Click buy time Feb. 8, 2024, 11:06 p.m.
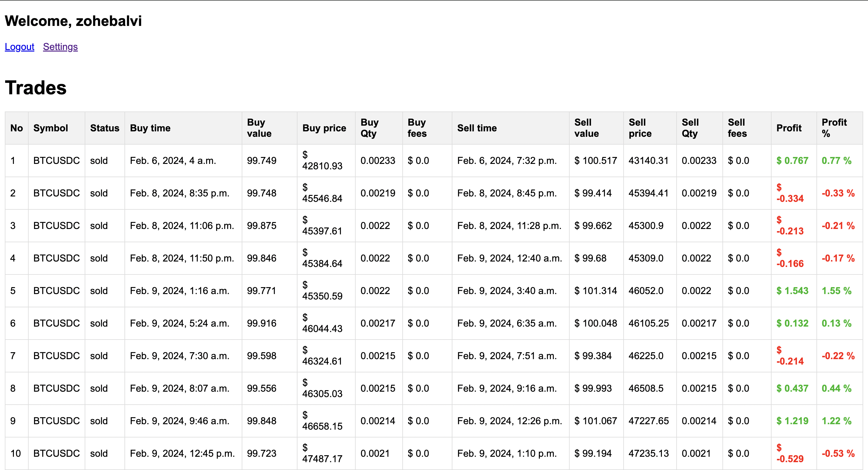 (x=182, y=226)
